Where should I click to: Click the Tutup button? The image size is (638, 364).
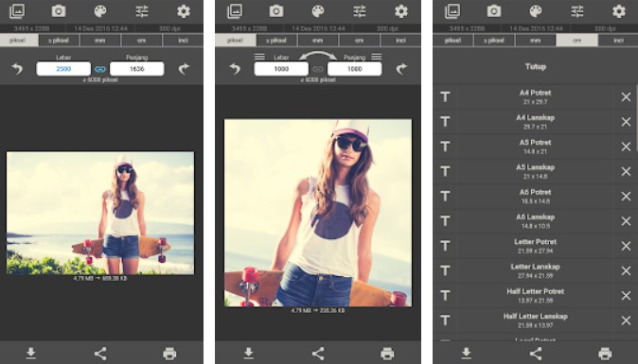(536, 66)
